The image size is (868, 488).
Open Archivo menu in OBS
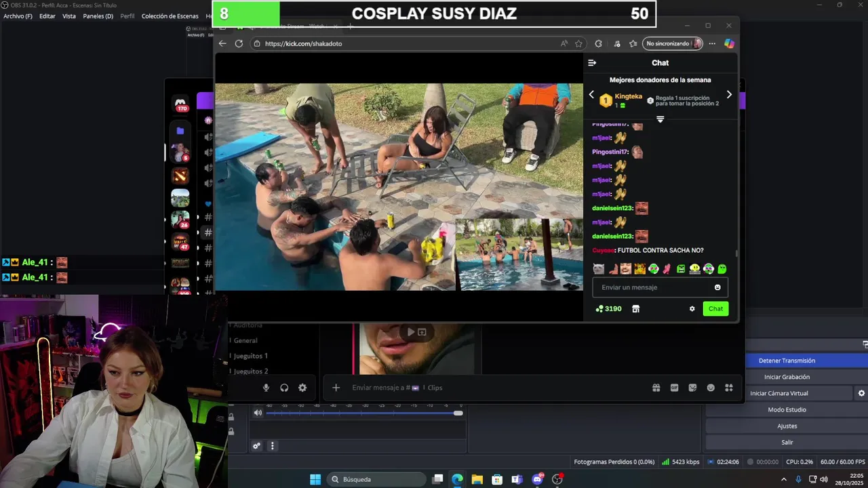(x=18, y=16)
